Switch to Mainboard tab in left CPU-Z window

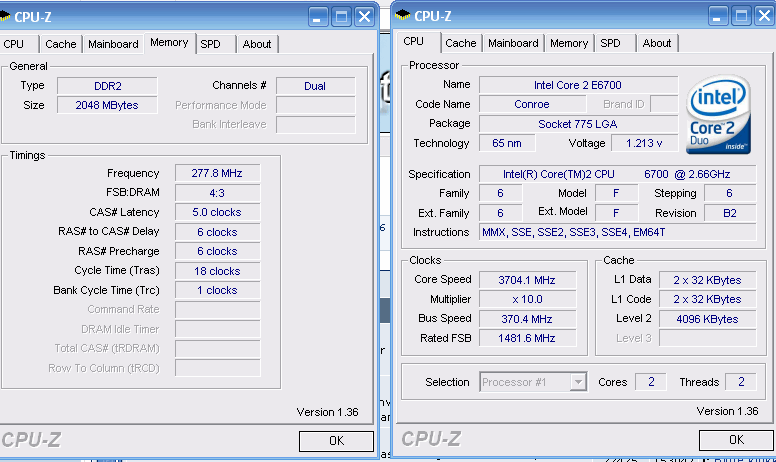pos(113,44)
